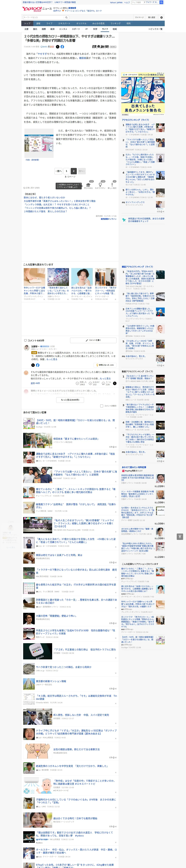
Task: Select the ランキング tab
Action: (x=115, y=24)
